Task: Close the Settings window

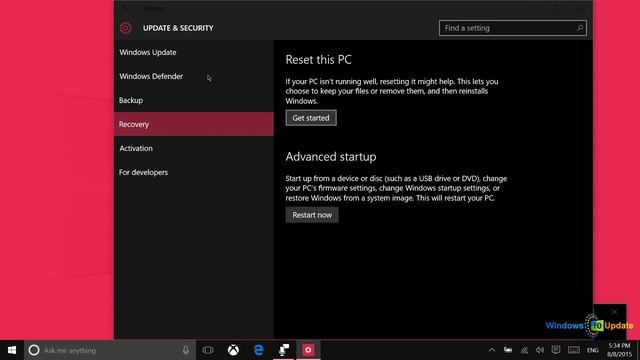Action: 581,8
